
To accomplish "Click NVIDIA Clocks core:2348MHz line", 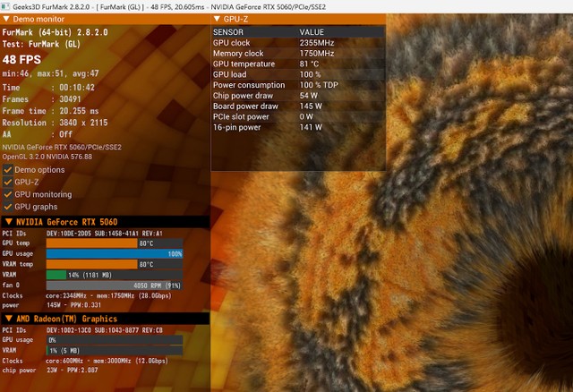I will [87, 295].
